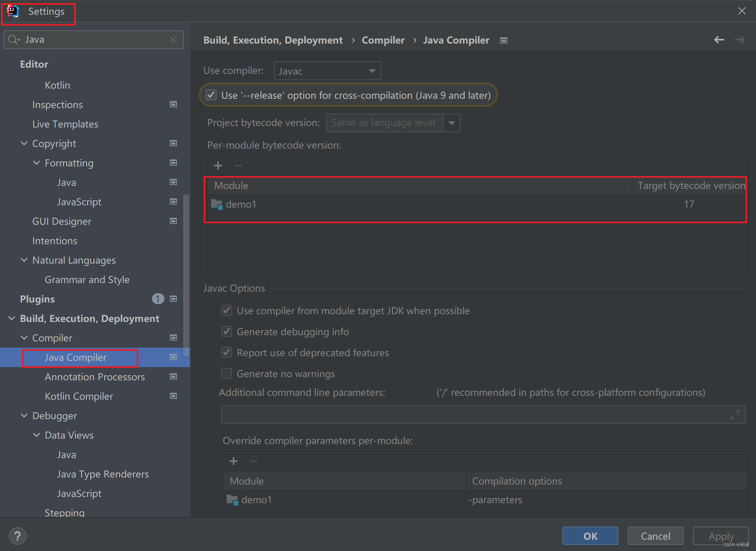
Task: Expand the additional command line parameters field
Action: pos(735,415)
